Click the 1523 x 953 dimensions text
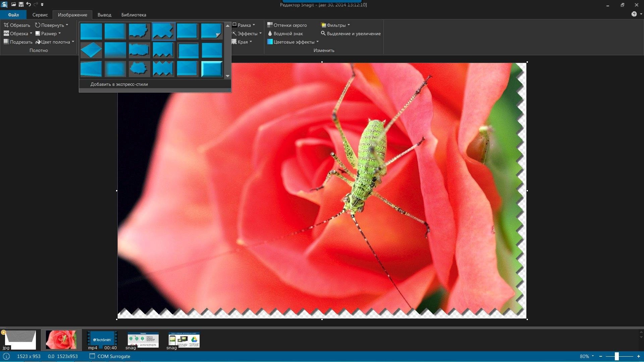 (x=29, y=356)
